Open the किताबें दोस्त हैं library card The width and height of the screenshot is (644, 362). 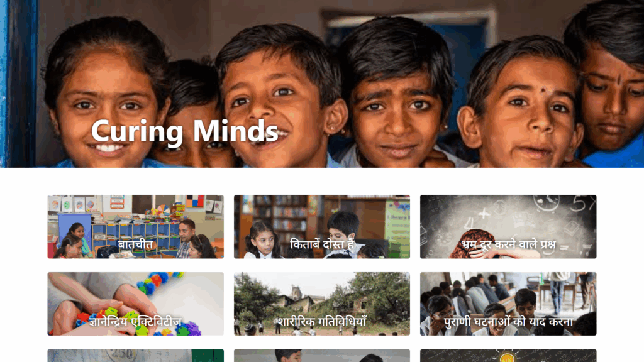[x=322, y=226]
